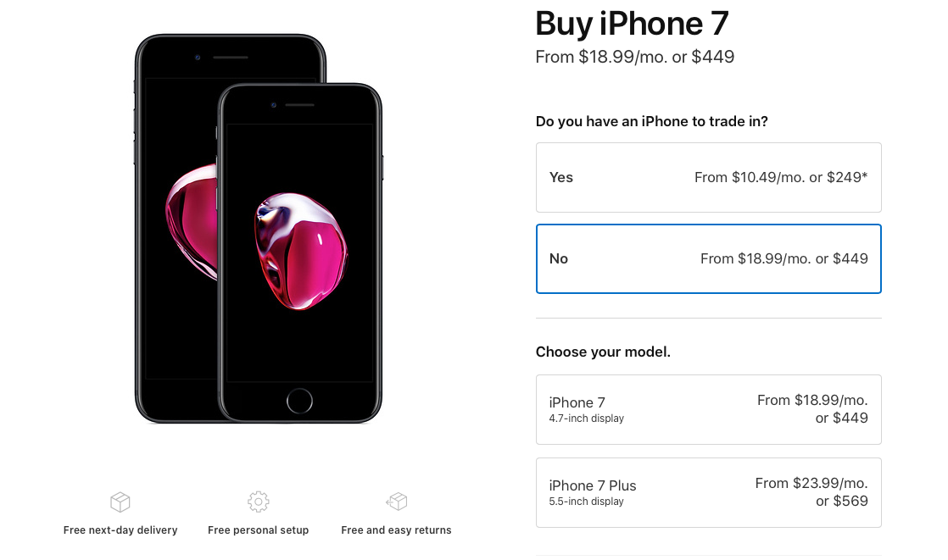Click the Free and easy returns label
948x560 pixels.
tap(396, 530)
